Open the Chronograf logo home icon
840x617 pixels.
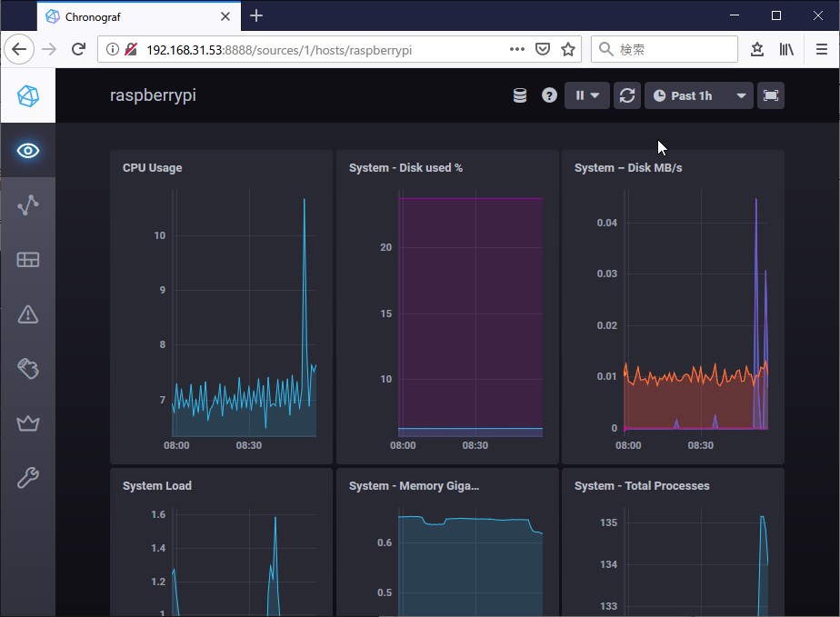(x=28, y=96)
